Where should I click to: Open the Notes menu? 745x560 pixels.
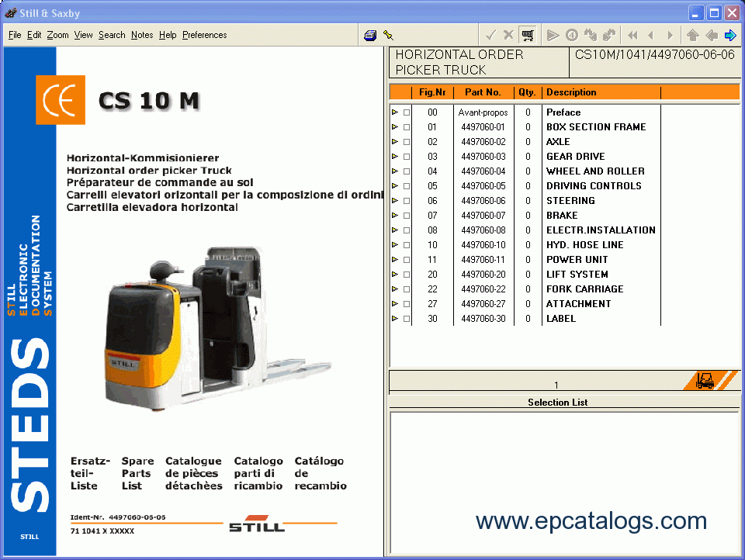tap(142, 35)
